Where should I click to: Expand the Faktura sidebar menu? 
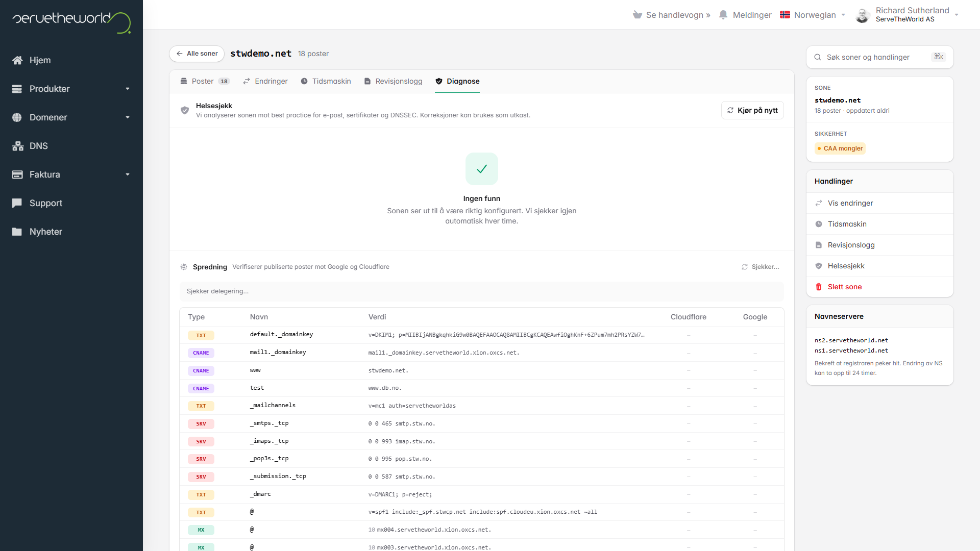pos(71,174)
